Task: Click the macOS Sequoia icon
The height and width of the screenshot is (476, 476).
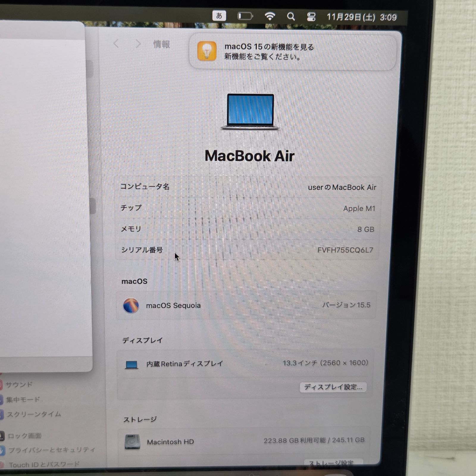Action: pos(131,305)
